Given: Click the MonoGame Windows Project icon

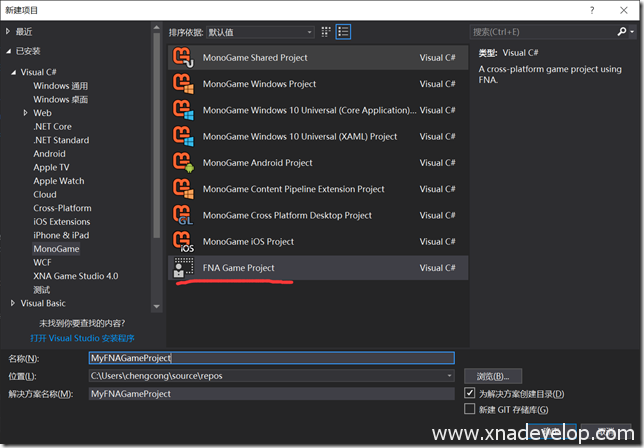Looking at the screenshot, I should (x=183, y=84).
